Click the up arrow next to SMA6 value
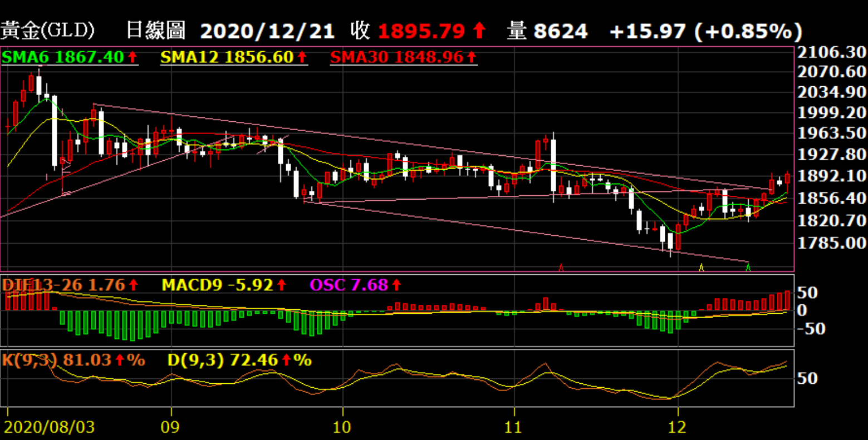The image size is (868, 440). pyautogui.click(x=133, y=57)
